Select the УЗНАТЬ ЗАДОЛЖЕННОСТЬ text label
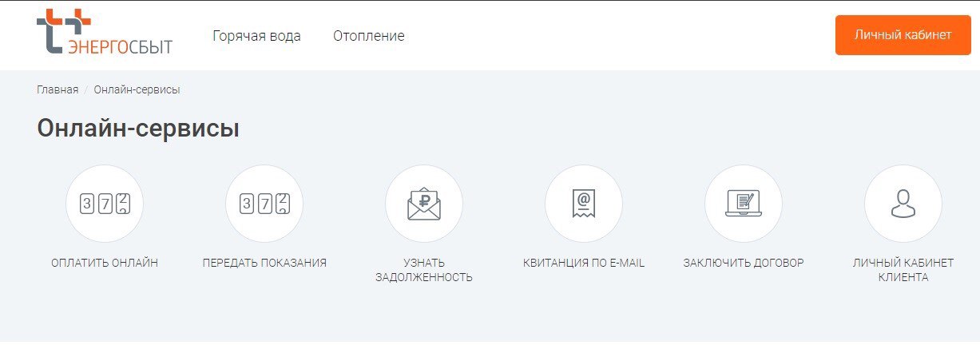 (424, 270)
